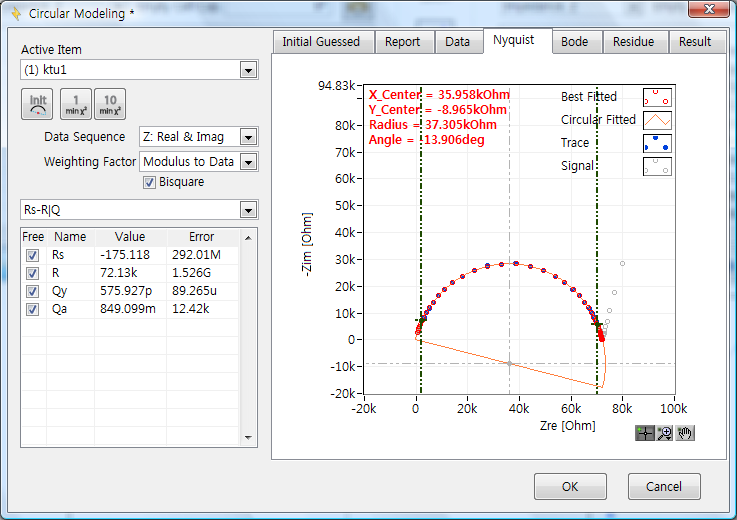Toggle the Bisquare checkbox
737x520 pixels.
(x=150, y=182)
